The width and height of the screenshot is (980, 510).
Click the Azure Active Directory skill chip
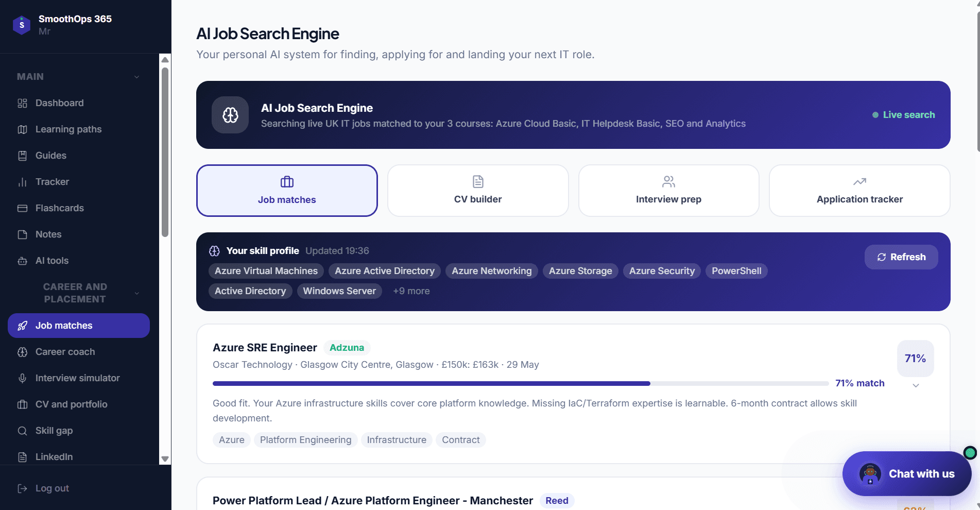[x=385, y=271]
